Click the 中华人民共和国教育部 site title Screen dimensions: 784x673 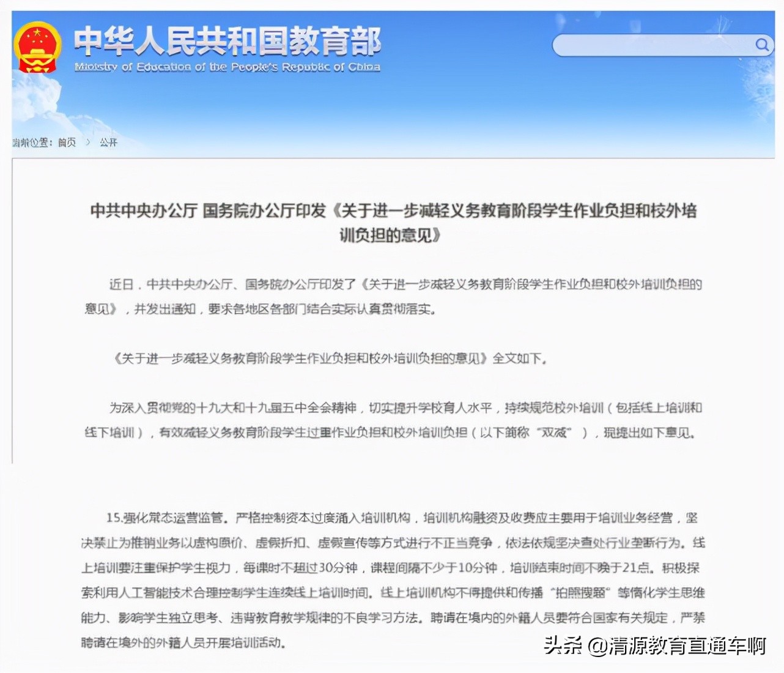coord(227,41)
